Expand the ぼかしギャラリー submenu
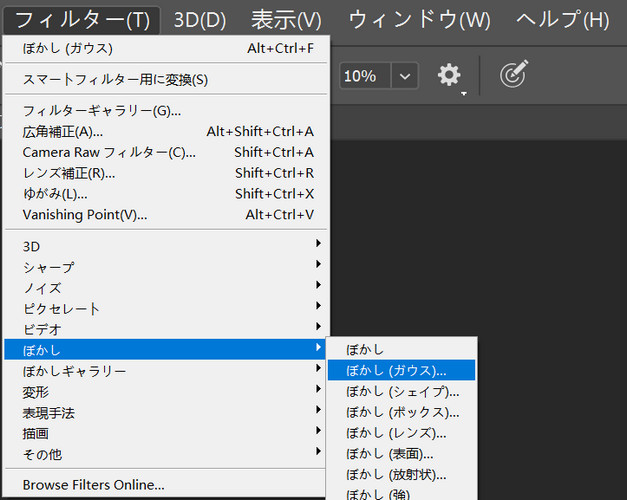Viewport: 627px width, 500px height. point(166,371)
